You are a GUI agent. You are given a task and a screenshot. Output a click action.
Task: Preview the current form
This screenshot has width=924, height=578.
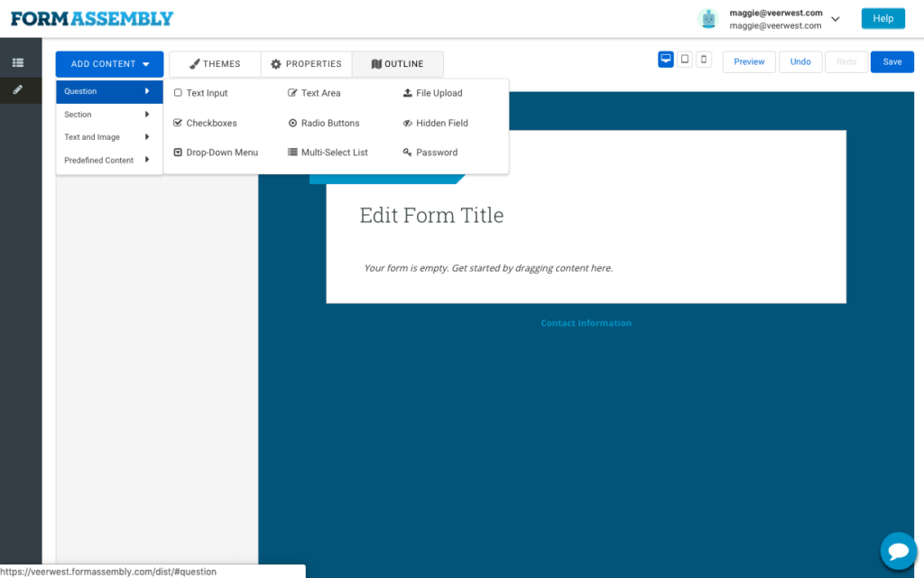point(749,61)
